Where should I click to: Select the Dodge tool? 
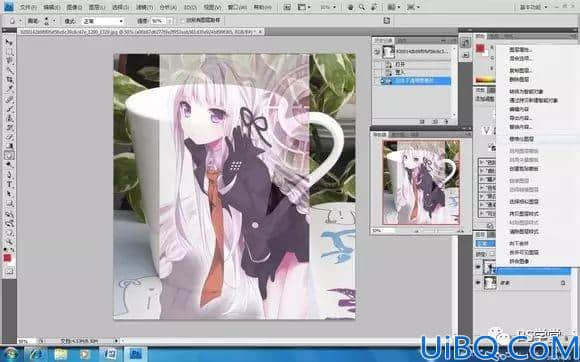[9, 165]
